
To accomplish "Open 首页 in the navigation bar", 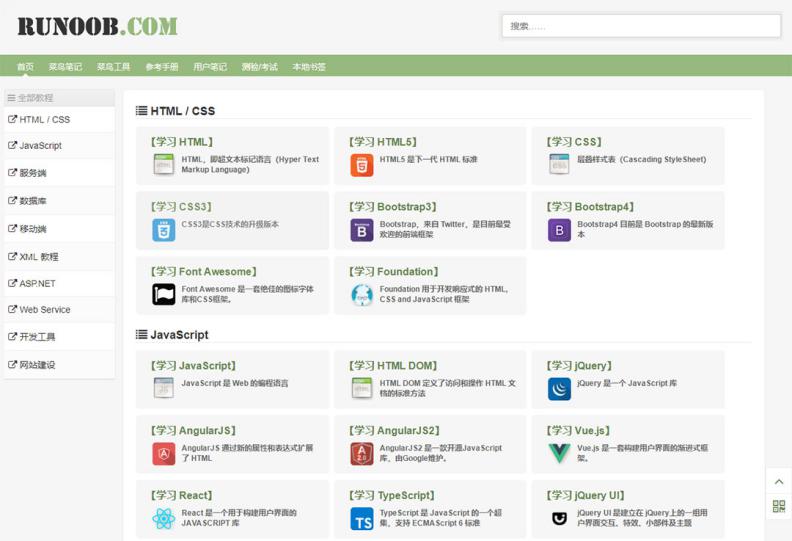I will click(25, 67).
